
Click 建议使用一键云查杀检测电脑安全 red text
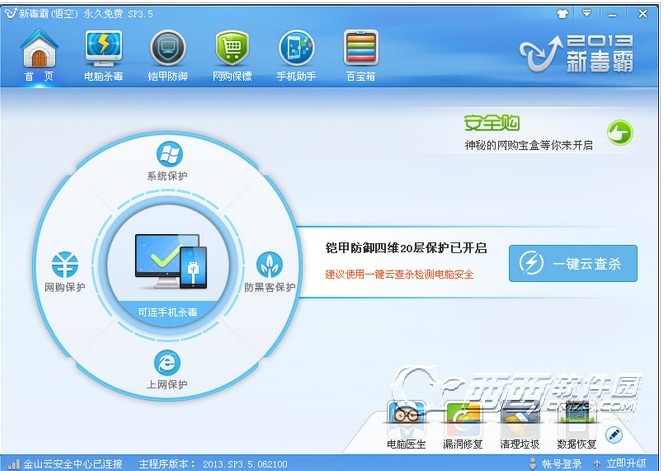click(399, 274)
